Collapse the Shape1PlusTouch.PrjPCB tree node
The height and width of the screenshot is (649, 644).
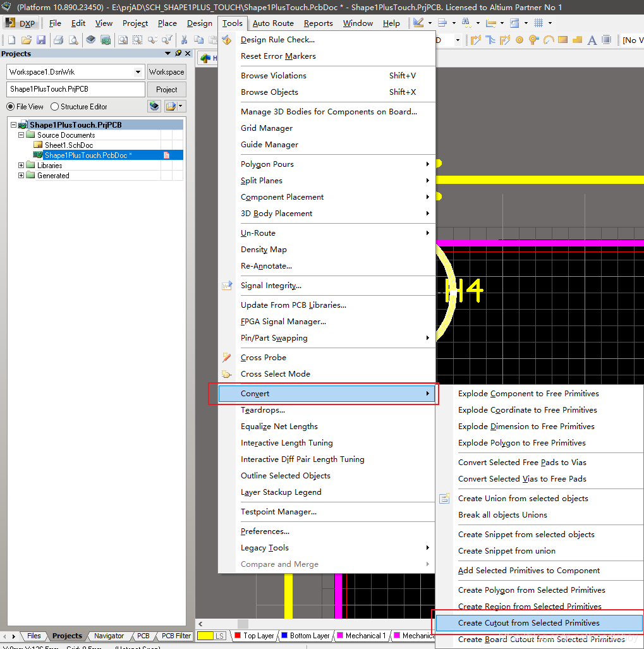pos(14,125)
